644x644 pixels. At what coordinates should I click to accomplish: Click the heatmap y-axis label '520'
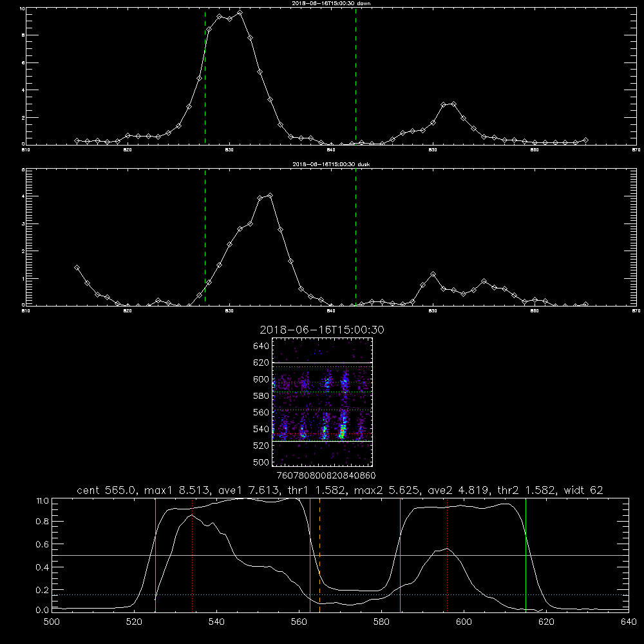(x=261, y=446)
